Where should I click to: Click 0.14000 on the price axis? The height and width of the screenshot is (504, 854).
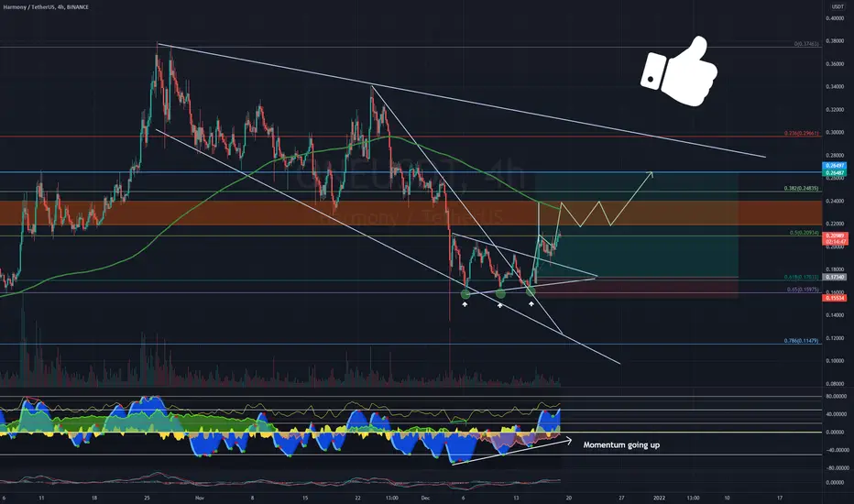(835, 315)
